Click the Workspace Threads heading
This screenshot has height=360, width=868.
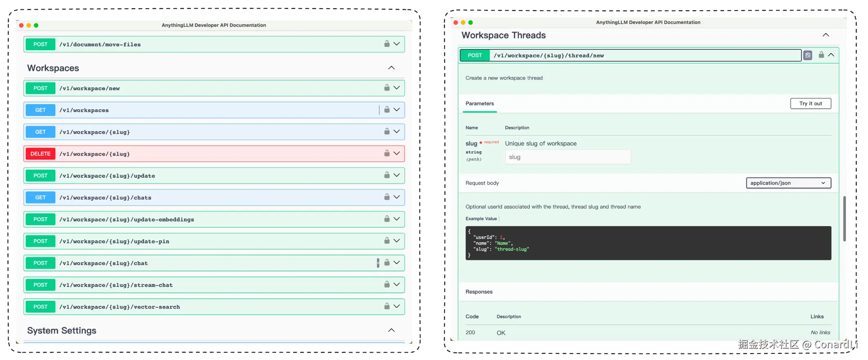click(503, 35)
